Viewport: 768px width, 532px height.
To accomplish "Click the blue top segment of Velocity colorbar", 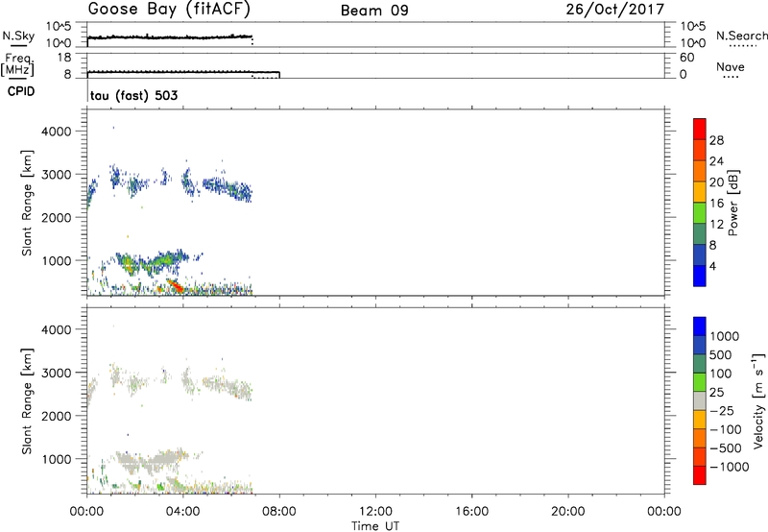I will [x=700, y=326].
